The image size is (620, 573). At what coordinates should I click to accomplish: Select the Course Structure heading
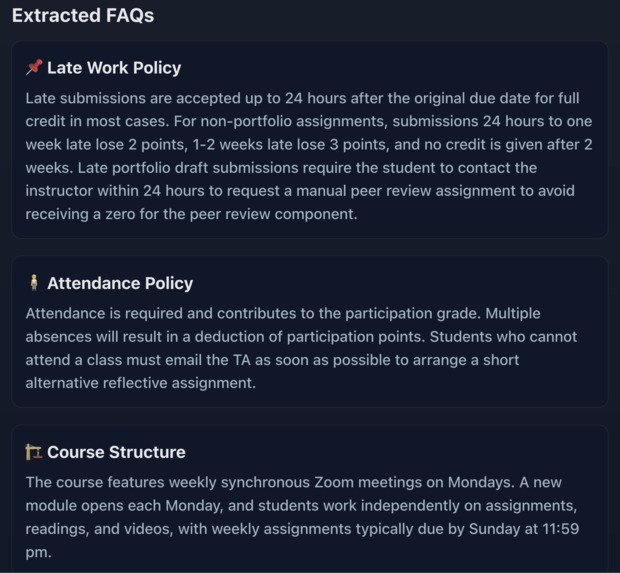116,452
